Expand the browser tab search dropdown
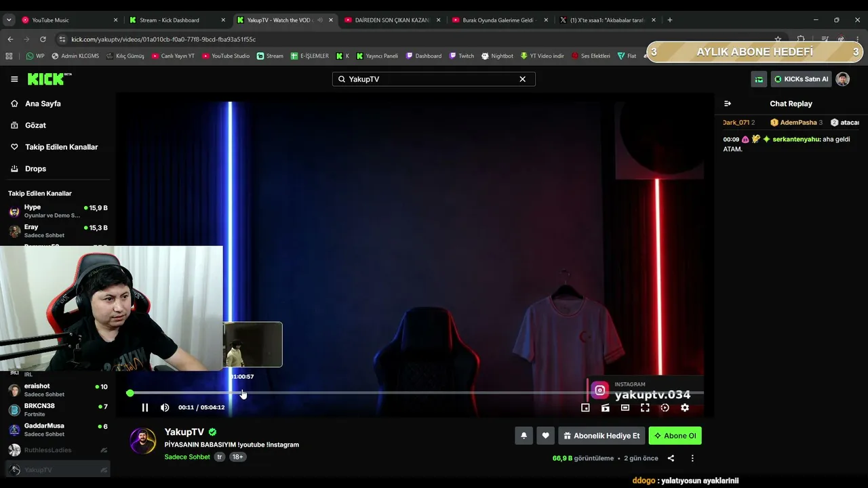868x488 pixels. point(9,20)
